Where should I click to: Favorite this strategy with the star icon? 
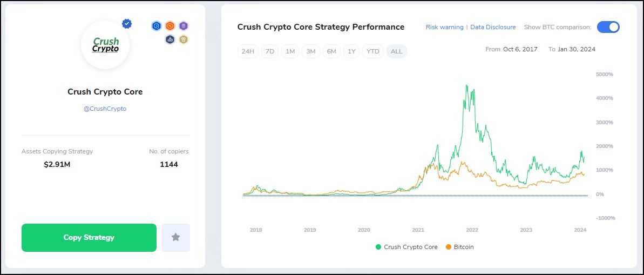click(175, 237)
